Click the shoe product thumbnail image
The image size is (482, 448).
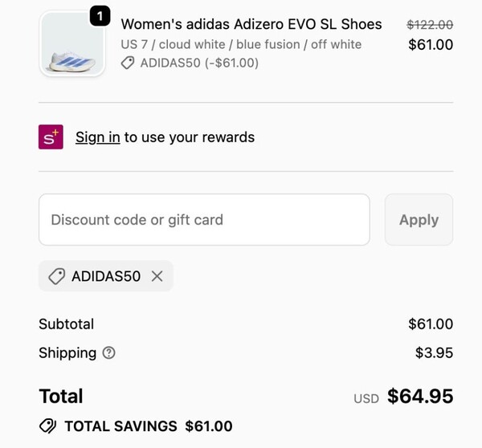[71, 45]
